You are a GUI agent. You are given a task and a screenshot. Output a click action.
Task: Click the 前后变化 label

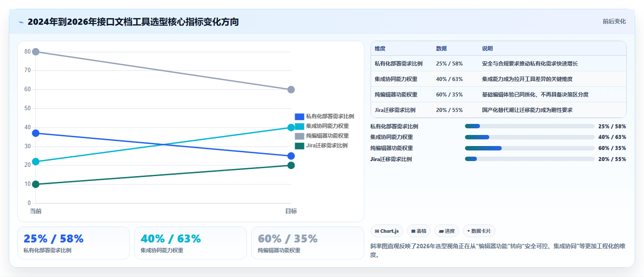point(614,21)
